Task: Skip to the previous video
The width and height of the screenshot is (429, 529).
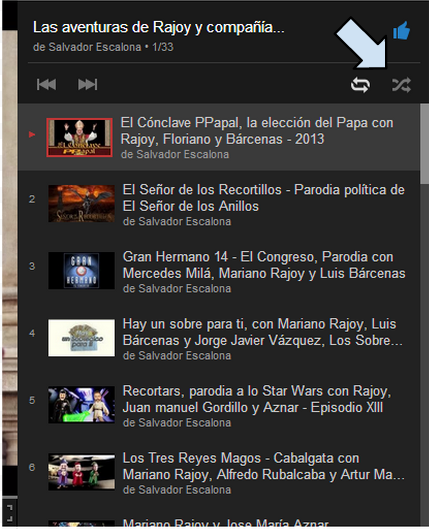Action: [47, 84]
